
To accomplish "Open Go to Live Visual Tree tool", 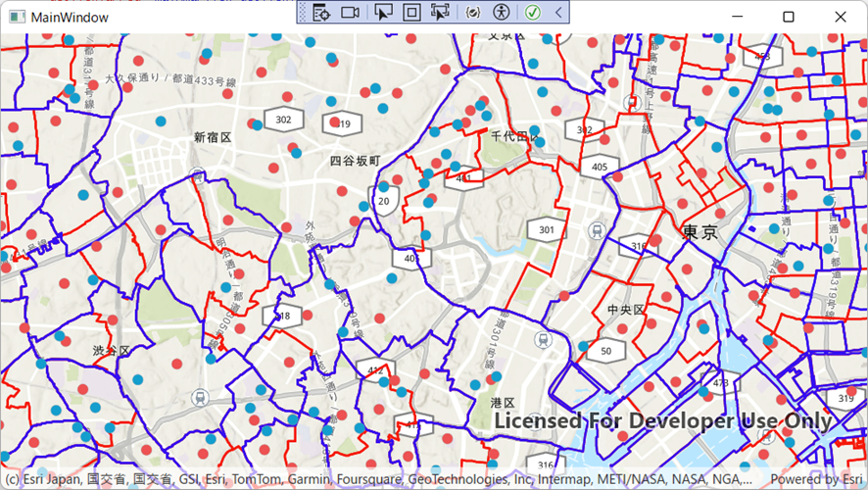I will pyautogui.click(x=321, y=12).
